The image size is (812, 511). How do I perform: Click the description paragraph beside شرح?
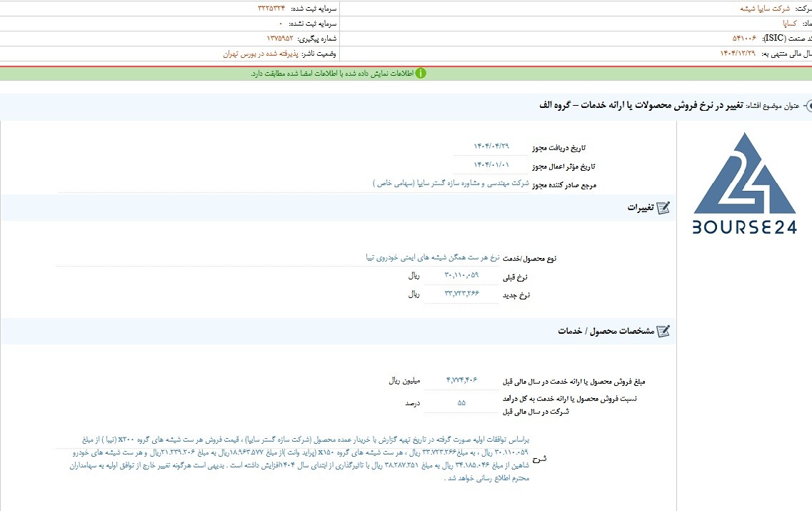pyautogui.click(x=299, y=459)
